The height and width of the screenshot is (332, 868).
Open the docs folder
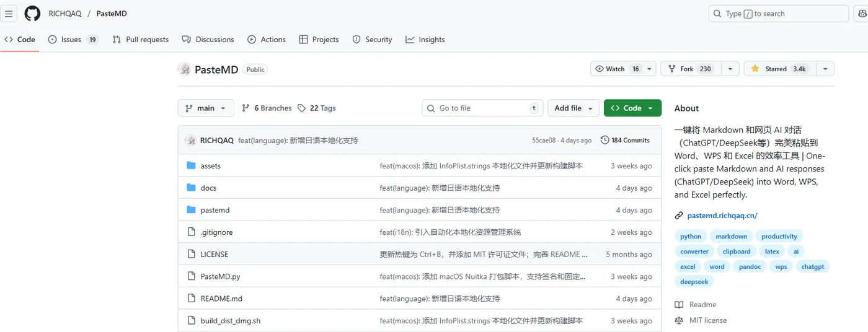[x=208, y=188]
